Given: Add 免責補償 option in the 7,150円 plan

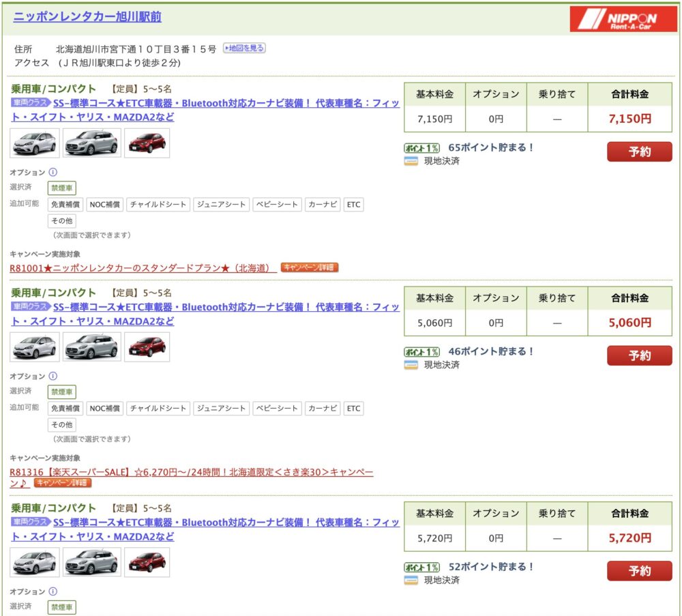Looking at the screenshot, I should [x=65, y=205].
